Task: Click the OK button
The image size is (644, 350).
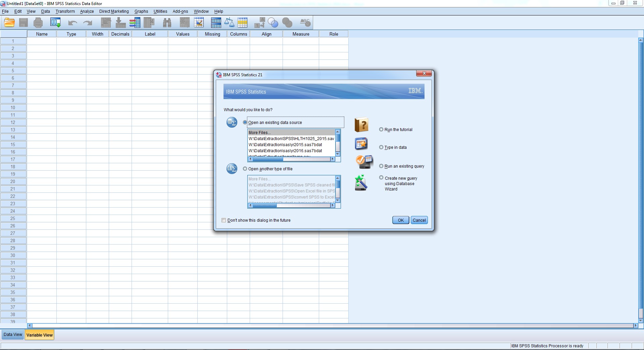Action: pyautogui.click(x=400, y=220)
